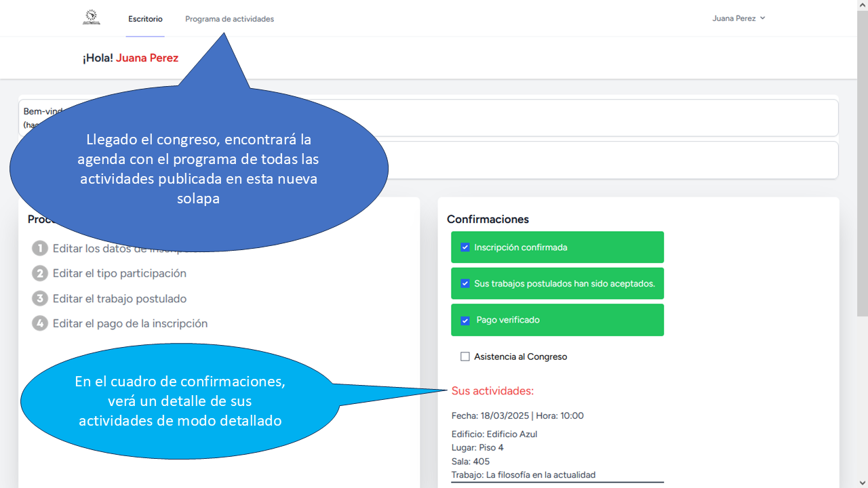Image resolution: width=868 pixels, height=488 pixels.
Task: Select Editar el trabajo postulado
Action: 119,298
